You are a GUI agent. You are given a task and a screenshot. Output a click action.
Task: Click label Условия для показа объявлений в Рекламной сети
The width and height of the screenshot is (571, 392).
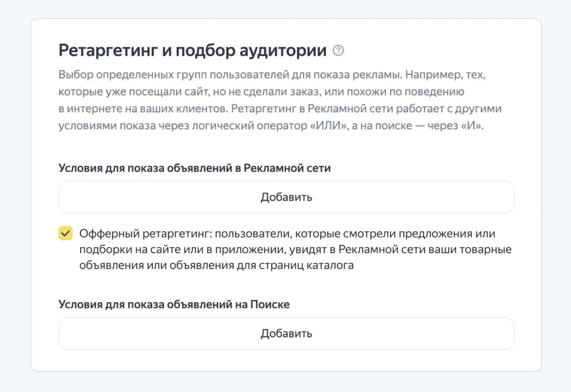coord(194,168)
